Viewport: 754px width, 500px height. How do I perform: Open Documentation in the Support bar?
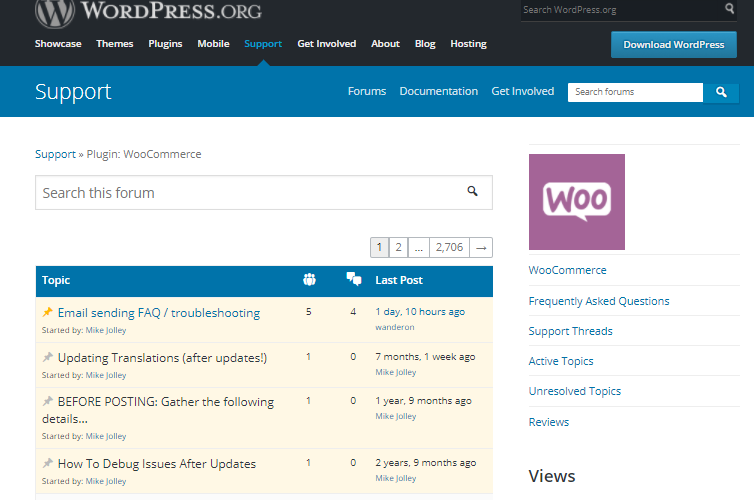coord(439,91)
